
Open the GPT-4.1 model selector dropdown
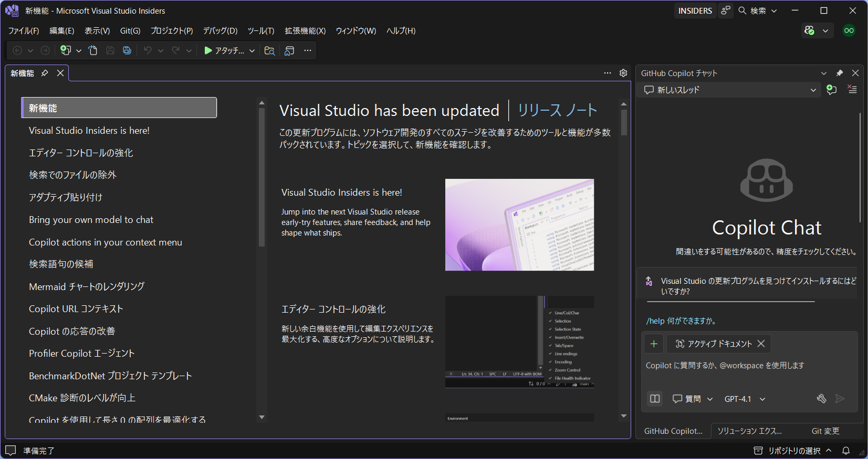[745, 399]
